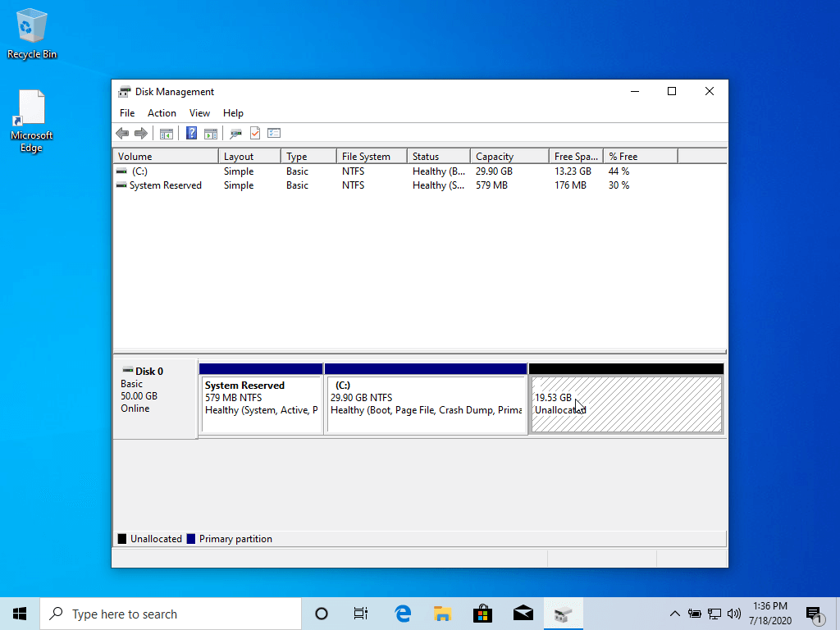Image resolution: width=840 pixels, height=630 pixels.
Task: Click the Back arrow toolbar icon
Action: pos(122,133)
